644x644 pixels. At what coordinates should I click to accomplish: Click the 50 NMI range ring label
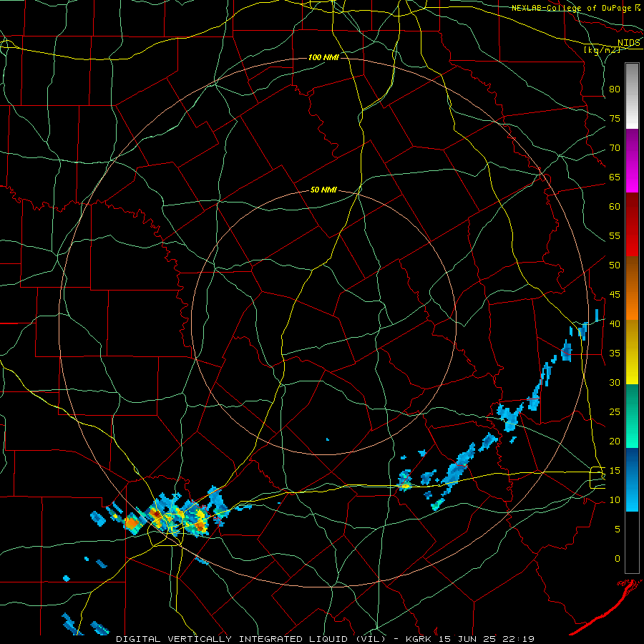point(323,190)
